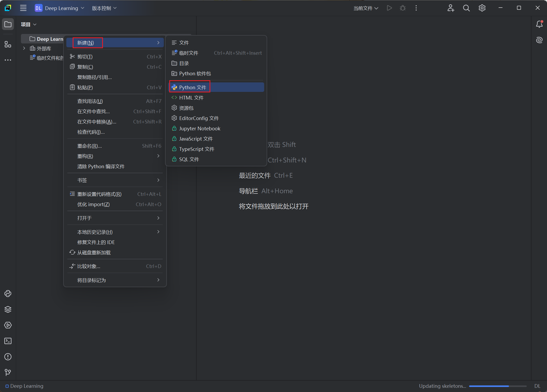Screen dimensions: 547x392
Task: Open the Git version control tool window
Action: [8, 372]
